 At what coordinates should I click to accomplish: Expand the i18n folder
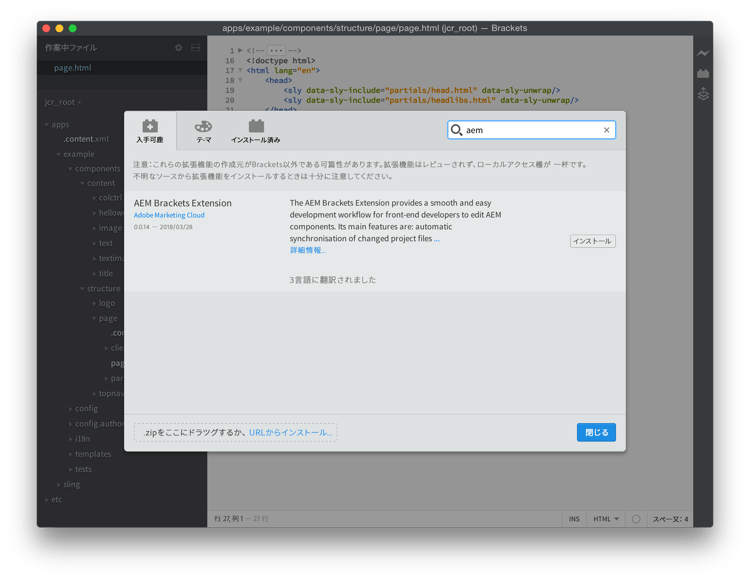tap(70, 439)
